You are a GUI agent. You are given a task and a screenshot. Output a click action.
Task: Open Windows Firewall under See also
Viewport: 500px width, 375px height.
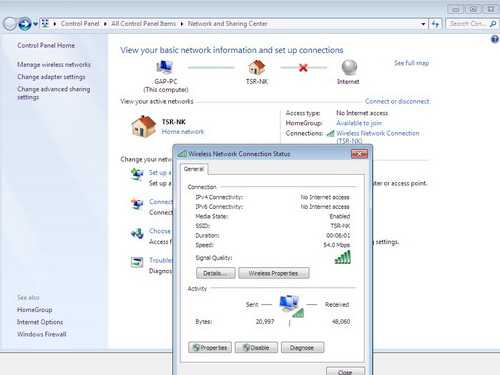point(42,334)
